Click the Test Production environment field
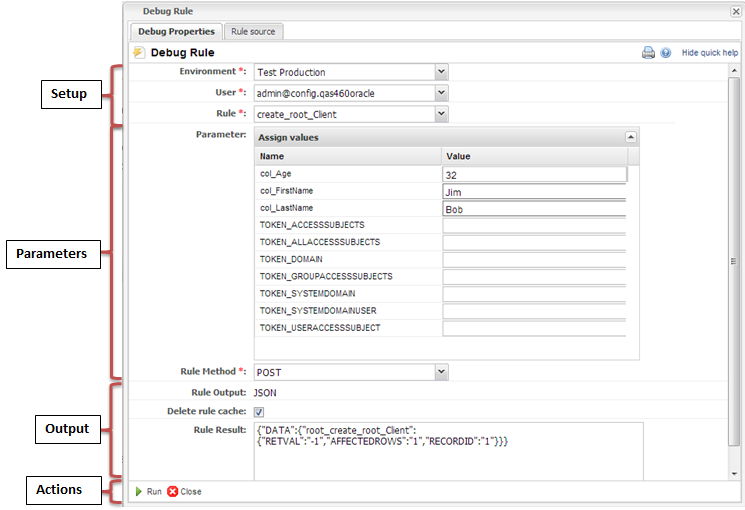 344,72
